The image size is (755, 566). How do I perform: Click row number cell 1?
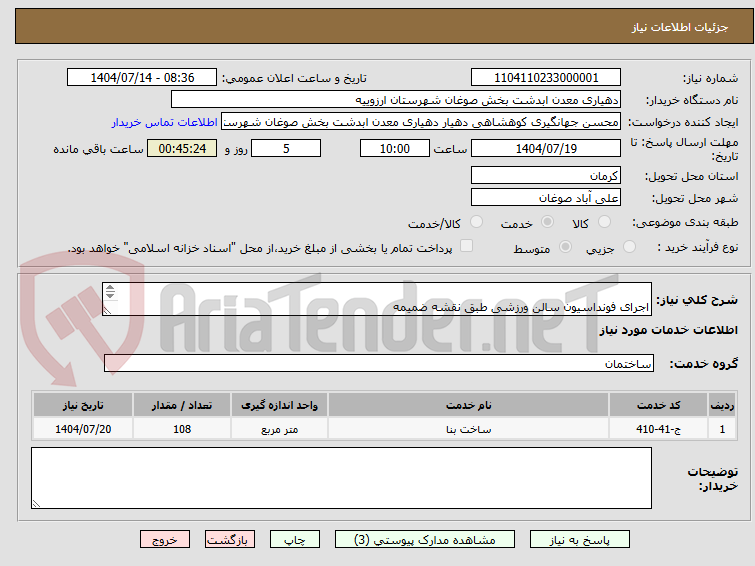[x=722, y=429]
